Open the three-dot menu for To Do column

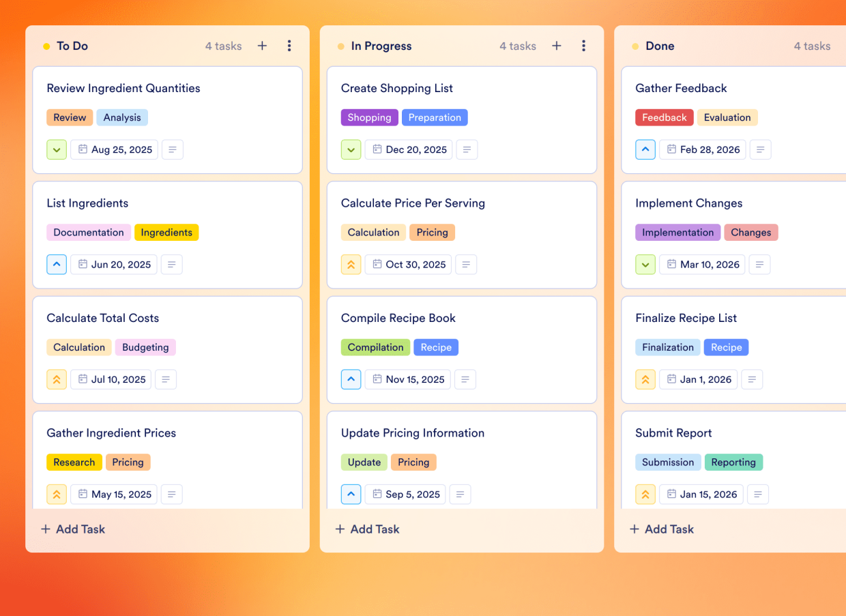pos(289,46)
